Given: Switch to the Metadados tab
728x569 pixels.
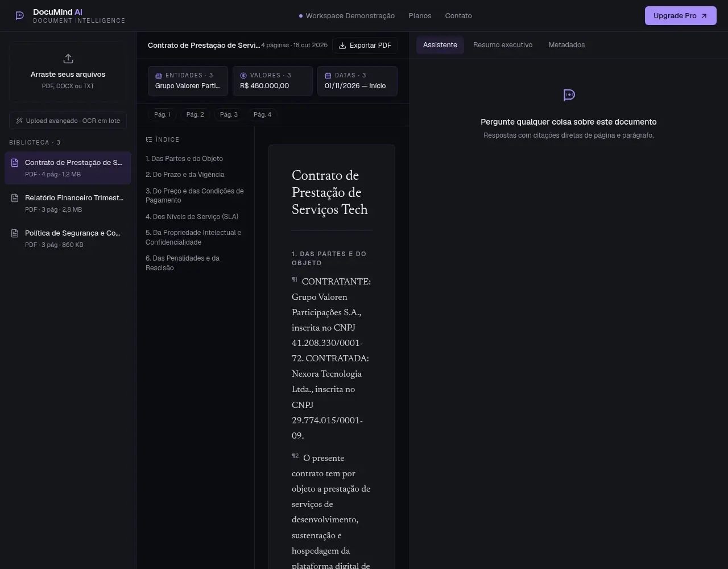Looking at the screenshot, I should 566,45.
